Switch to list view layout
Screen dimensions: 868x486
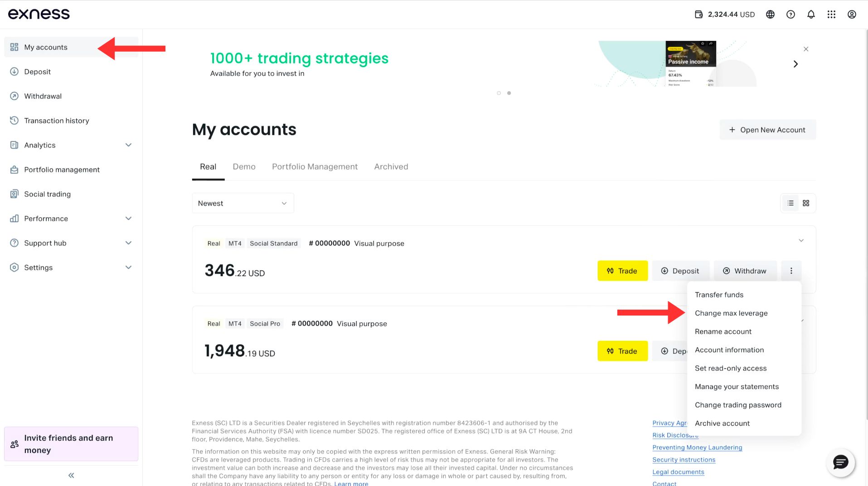(790, 203)
